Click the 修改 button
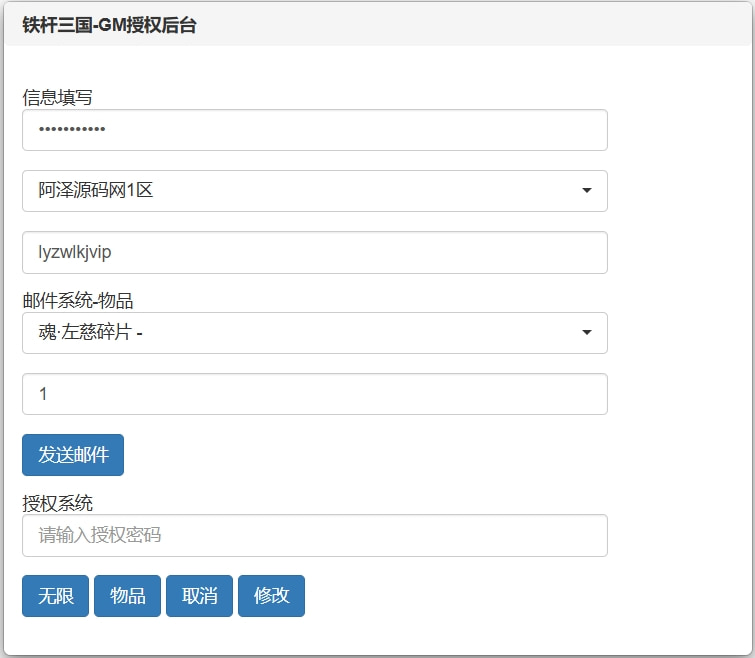755x658 pixels. (x=271, y=596)
